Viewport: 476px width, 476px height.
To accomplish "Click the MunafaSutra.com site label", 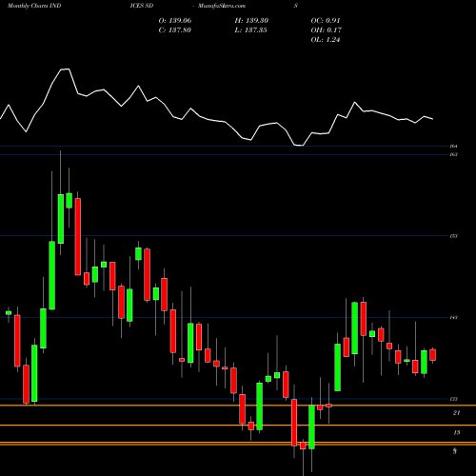I will [x=222, y=6].
